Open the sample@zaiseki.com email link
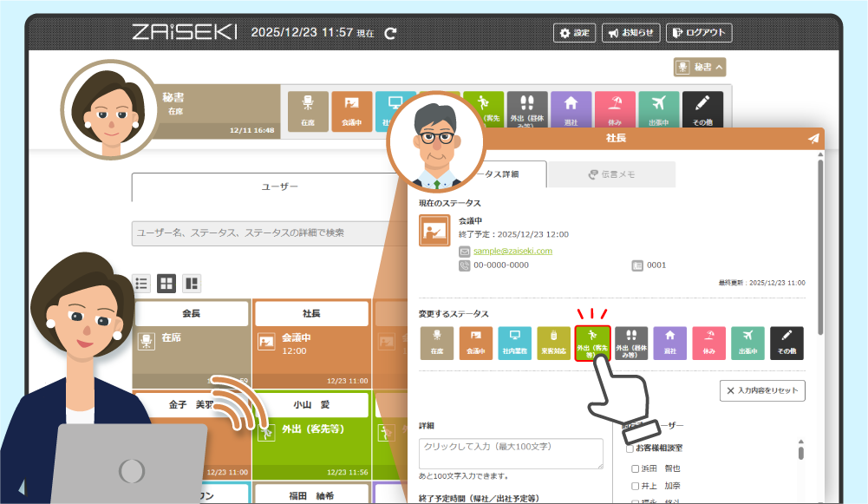Image resolution: width=868 pixels, height=504 pixels. [x=512, y=251]
